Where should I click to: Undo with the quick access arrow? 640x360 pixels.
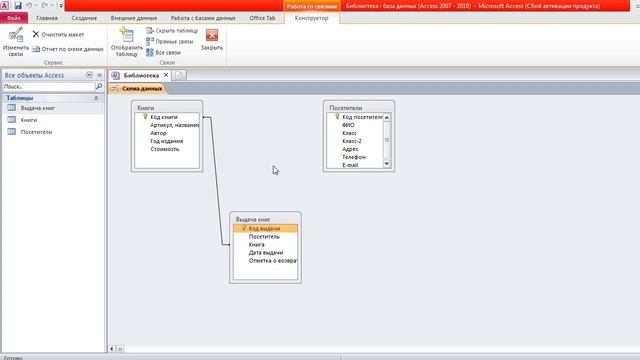click(29, 5)
